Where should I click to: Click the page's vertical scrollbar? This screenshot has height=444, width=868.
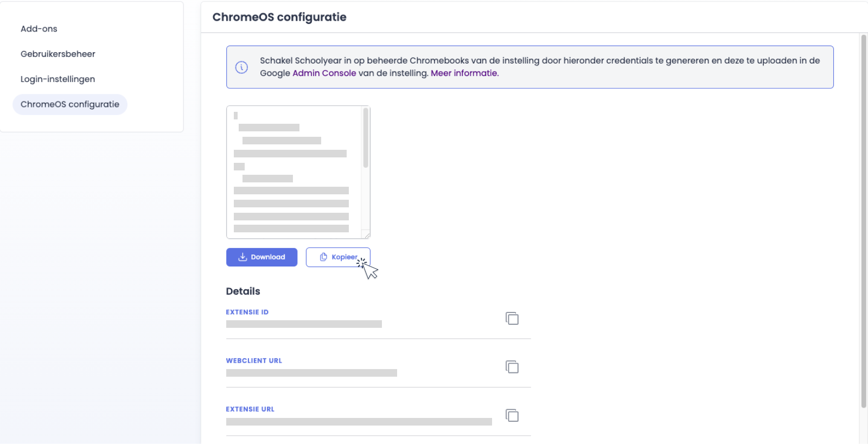click(863, 217)
